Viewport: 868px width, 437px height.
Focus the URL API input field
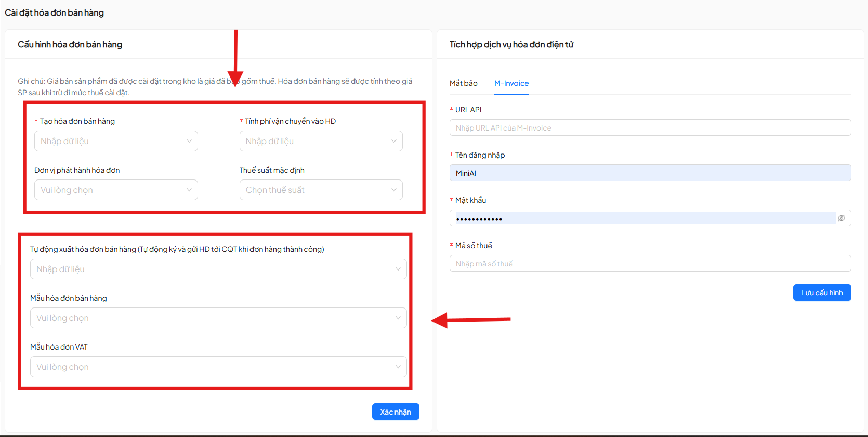(650, 128)
